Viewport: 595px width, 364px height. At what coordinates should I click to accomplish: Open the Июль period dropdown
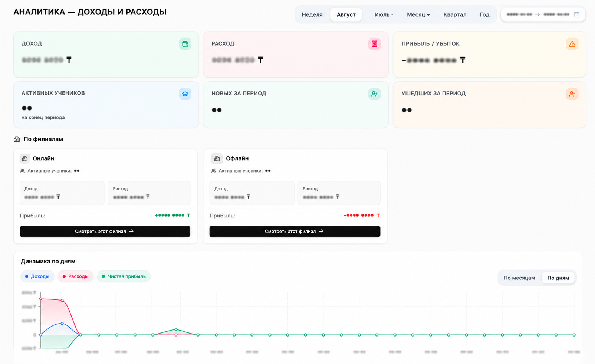pos(384,14)
